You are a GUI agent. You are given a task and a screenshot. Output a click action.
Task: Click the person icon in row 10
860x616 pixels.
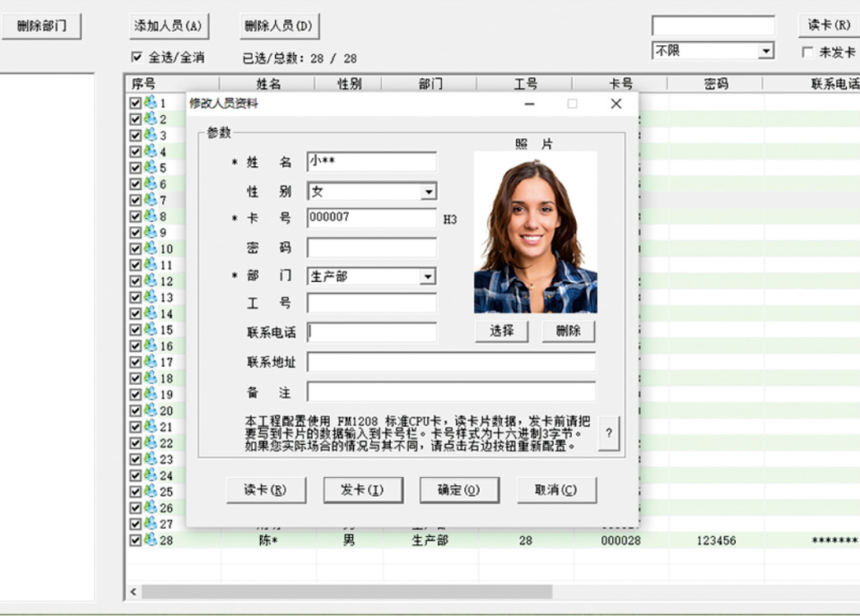(x=150, y=248)
